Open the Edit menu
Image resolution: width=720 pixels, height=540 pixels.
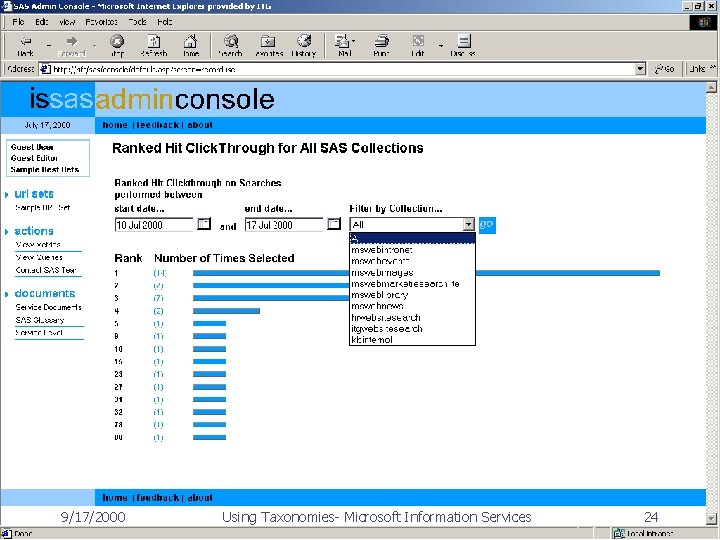click(x=41, y=22)
